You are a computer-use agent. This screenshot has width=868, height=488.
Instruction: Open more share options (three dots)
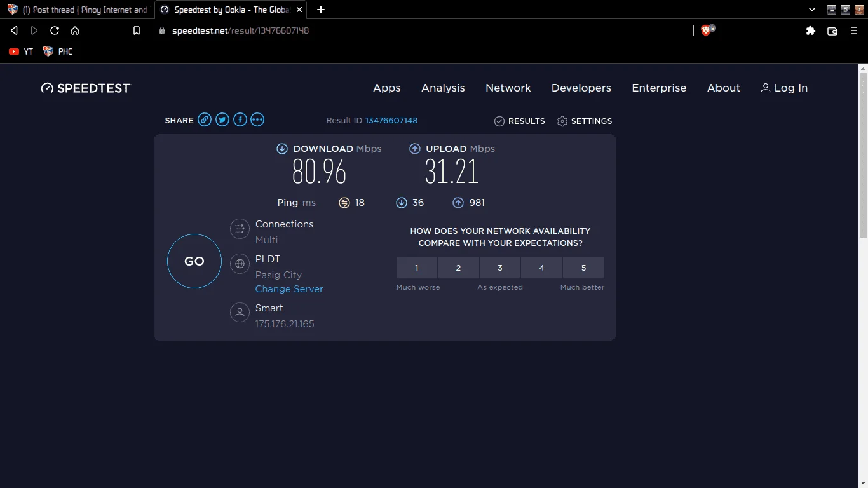coord(257,120)
